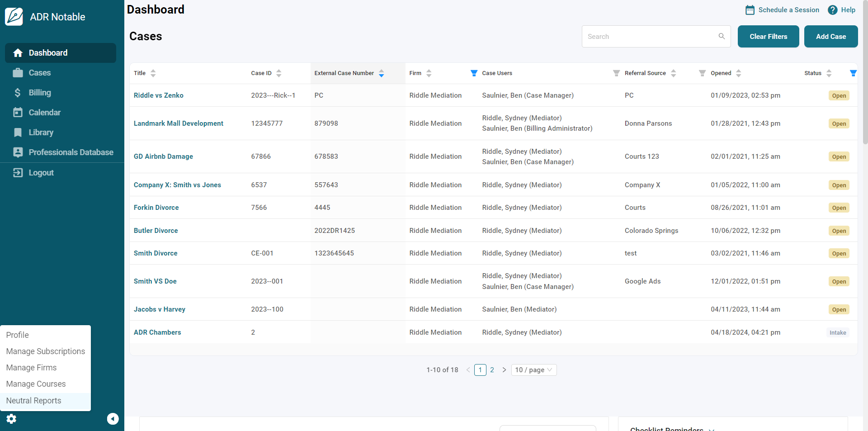
Task: Expand the Checklist Reminders chevron
Action: pyautogui.click(x=712, y=429)
